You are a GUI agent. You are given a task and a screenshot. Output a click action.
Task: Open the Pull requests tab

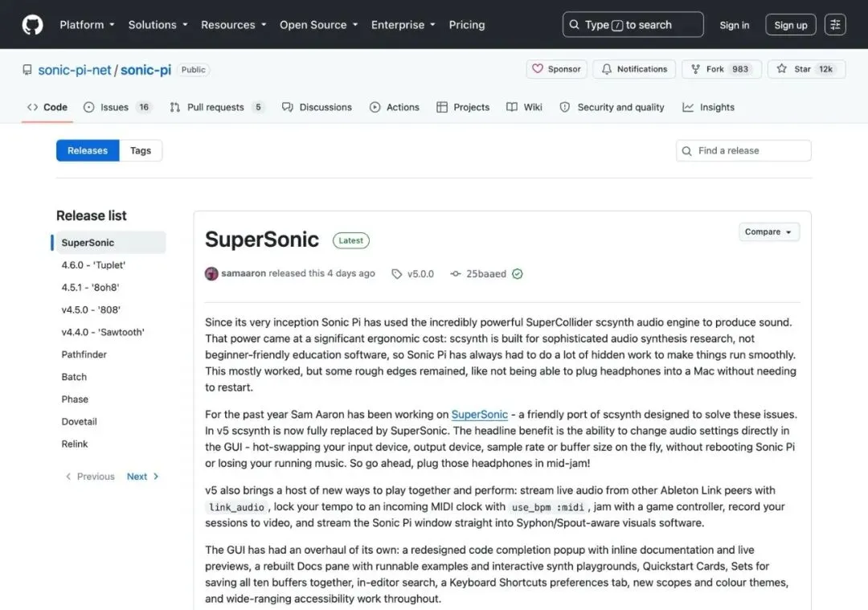[217, 108]
